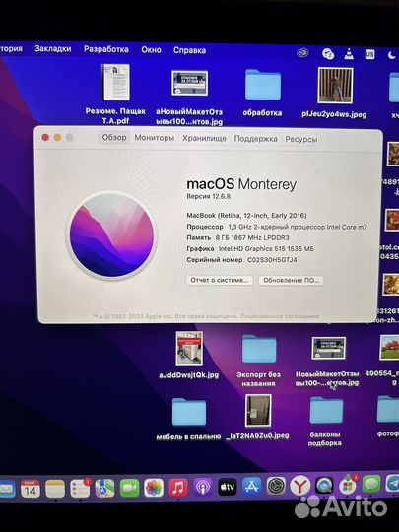The height and width of the screenshot is (532, 399).
Task: Open the Справка menu
Action: point(190,50)
